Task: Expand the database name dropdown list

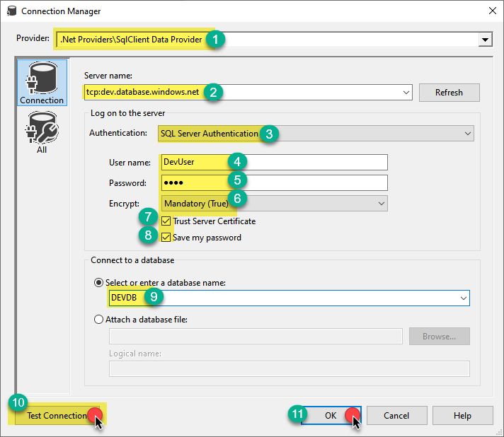Action: point(463,298)
